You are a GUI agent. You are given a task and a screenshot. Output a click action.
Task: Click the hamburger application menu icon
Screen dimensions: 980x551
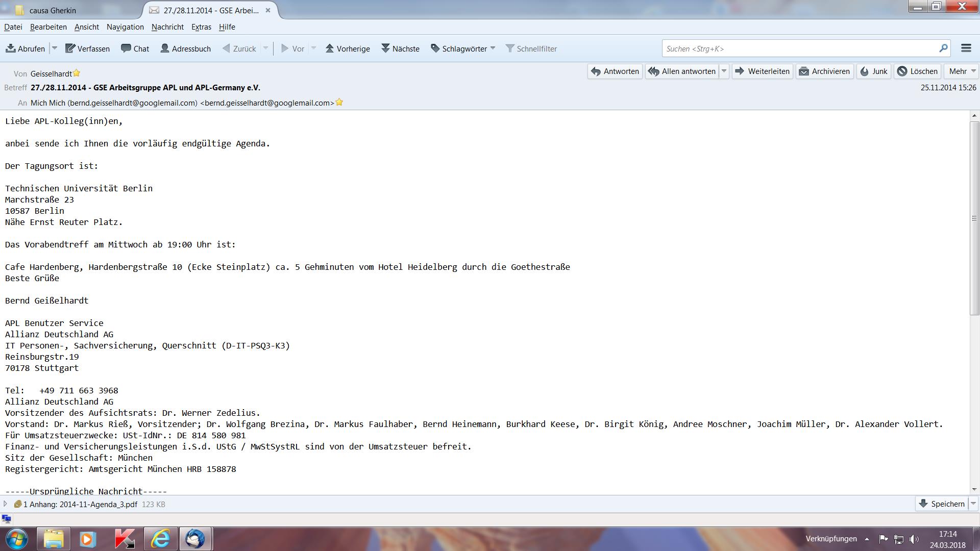coord(966,48)
